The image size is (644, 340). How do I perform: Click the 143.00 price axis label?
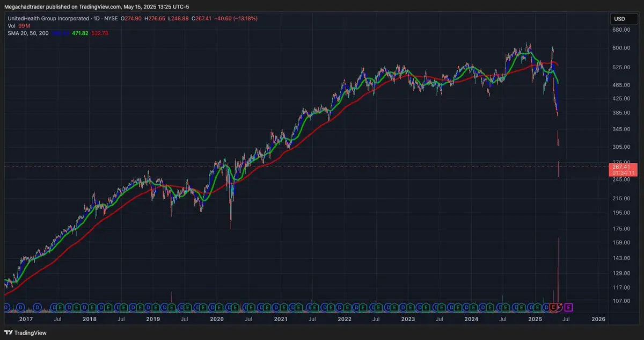(621, 258)
